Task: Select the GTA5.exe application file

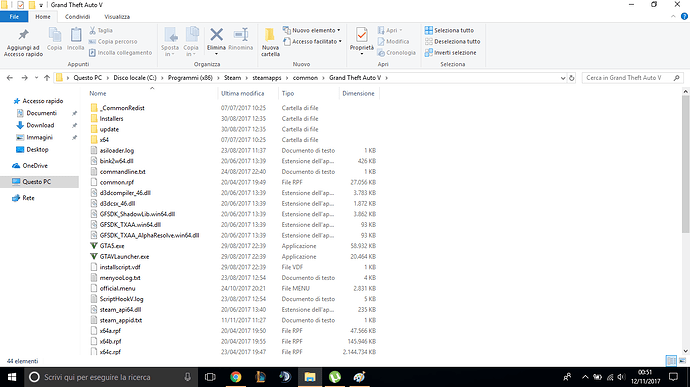Action: coord(112,246)
